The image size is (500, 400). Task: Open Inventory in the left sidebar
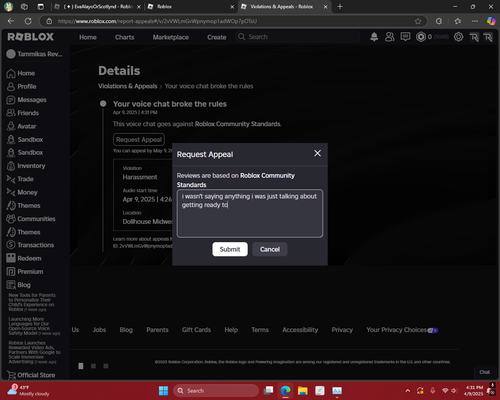click(26, 166)
